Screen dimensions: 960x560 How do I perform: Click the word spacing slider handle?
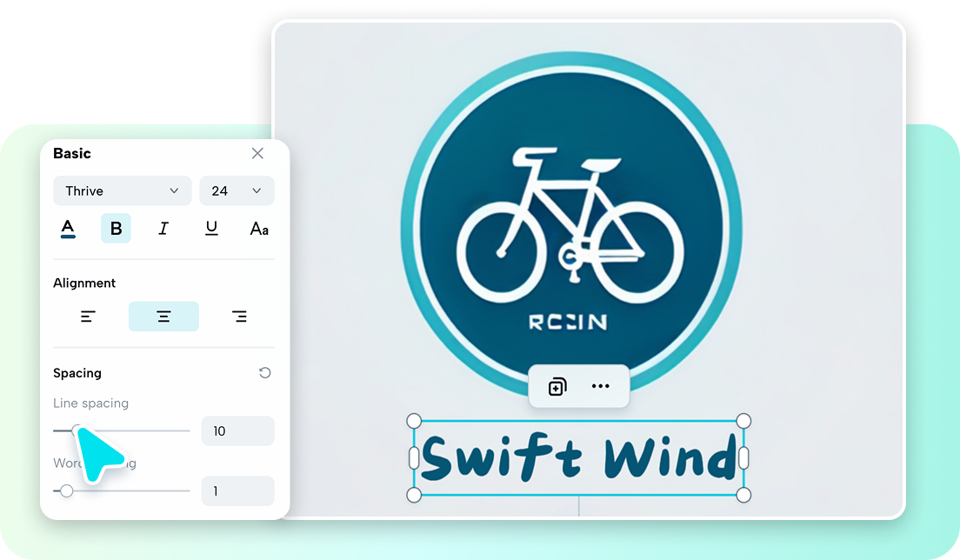67,490
